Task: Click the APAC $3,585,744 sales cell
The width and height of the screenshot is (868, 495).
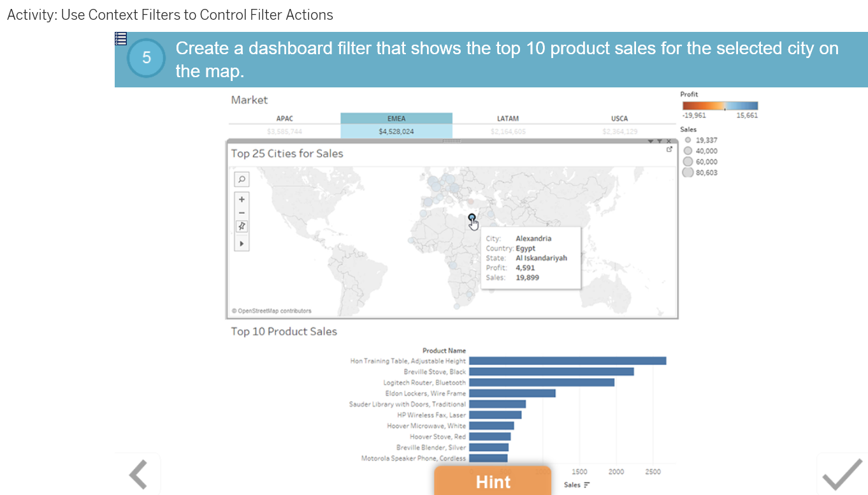Action: pos(284,131)
